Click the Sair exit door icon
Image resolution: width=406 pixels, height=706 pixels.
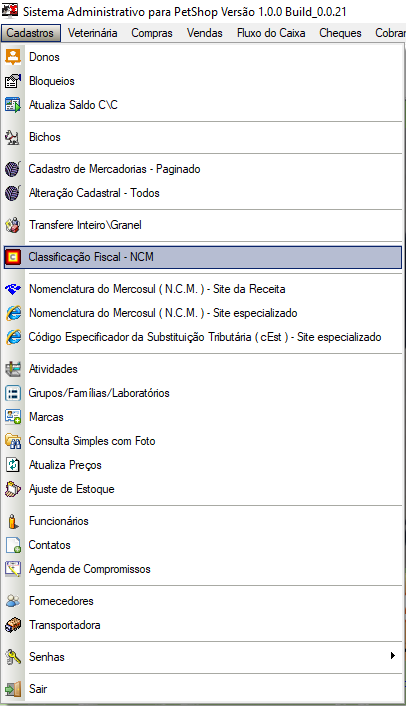(x=13, y=689)
